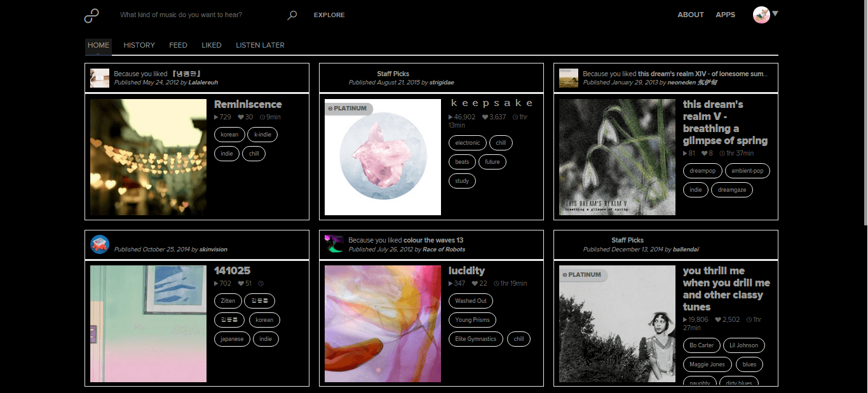Viewport: 868px width, 393px height.
Task: Open the LISTEN LATER tab
Action: point(260,44)
